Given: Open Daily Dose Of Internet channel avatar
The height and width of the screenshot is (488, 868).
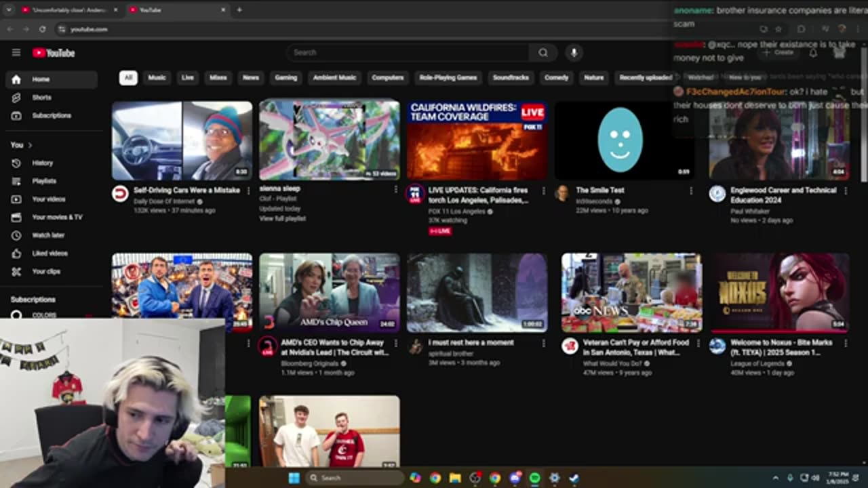Looking at the screenshot, I should 120,194.
